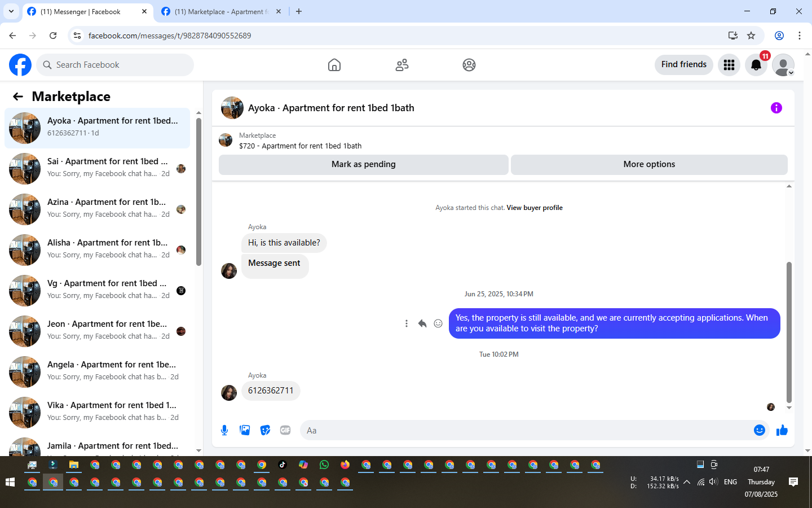Open Jeon's apartment conversation
The image size is (812, 508).
tap(97, 331)
